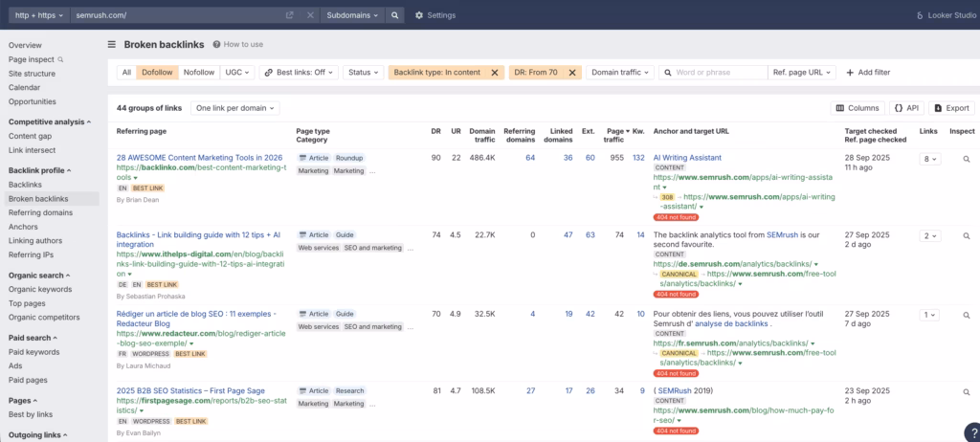Toggle the hamburger menu beside Broken backlinks
The height and width of the screenshot is (442, 980).
click(111, 44)
